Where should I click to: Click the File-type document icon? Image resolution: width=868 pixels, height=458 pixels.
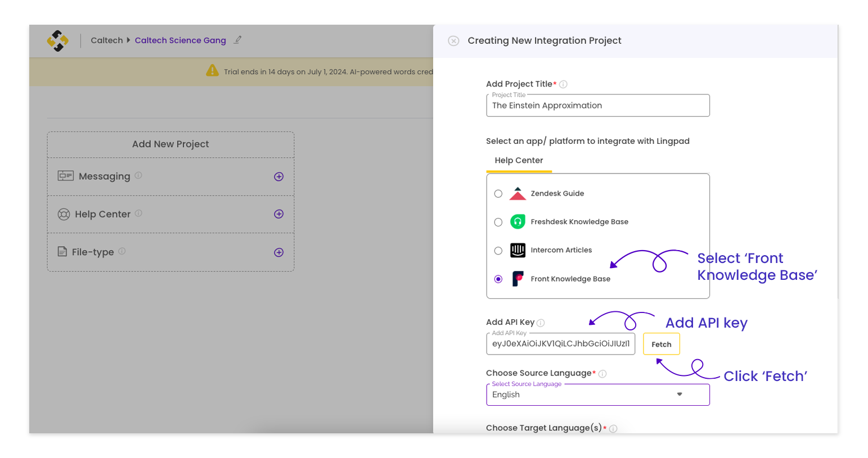tap(62, 252)
